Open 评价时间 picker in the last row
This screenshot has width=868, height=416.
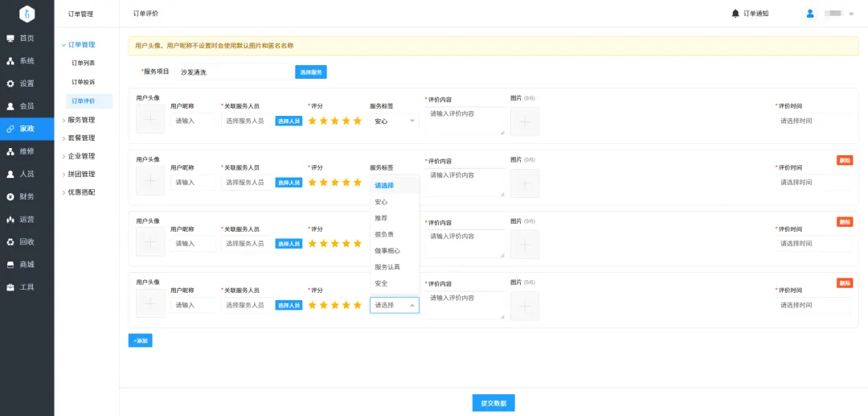click(813, 305)
